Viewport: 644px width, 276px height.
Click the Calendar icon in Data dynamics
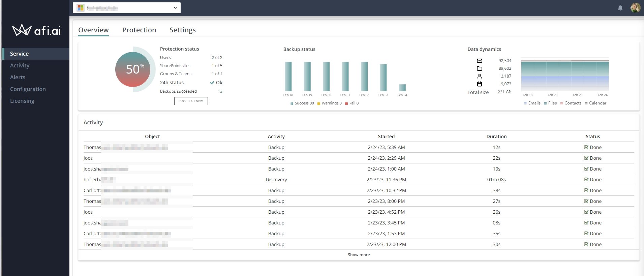480,84
